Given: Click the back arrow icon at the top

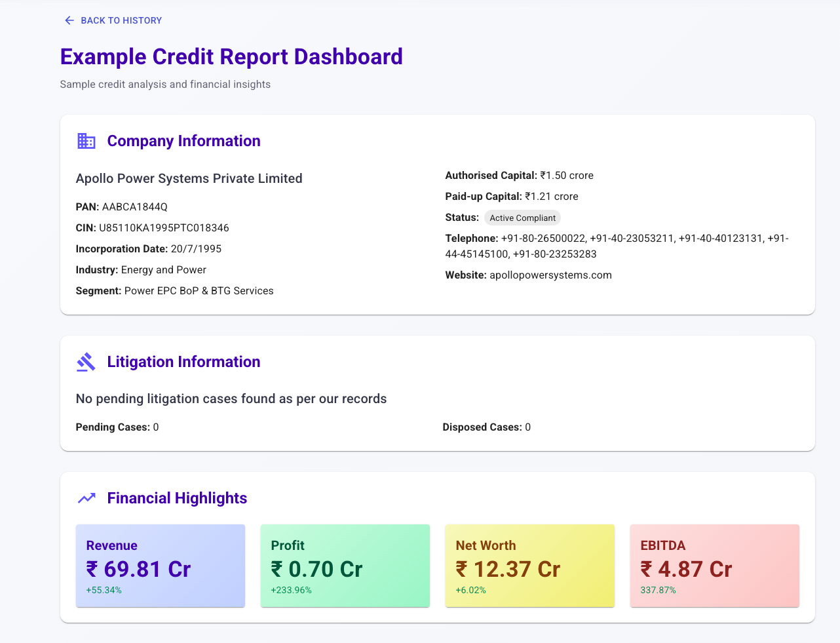Looking at the screenshot, I should 69,20.
